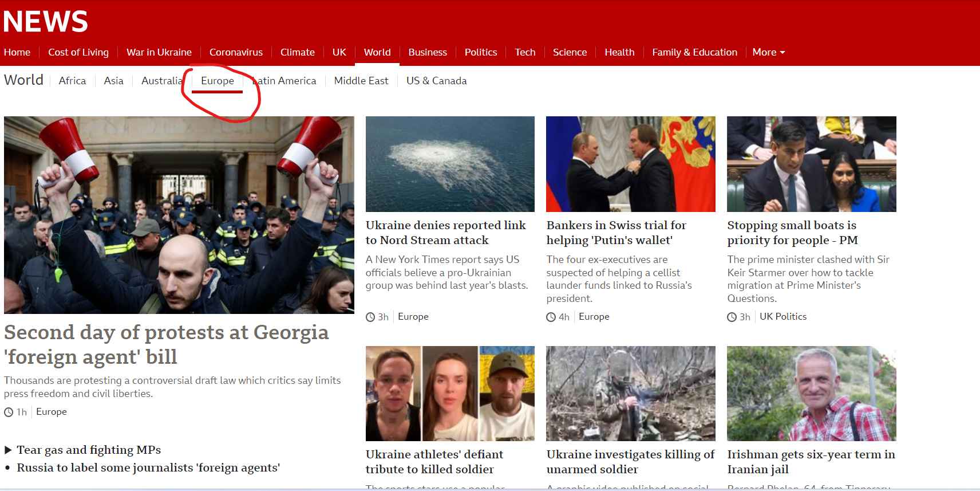The image size is (980, 491).
Task: Click the Europe tag under Nord Stream story
Action: pos(413,316)
